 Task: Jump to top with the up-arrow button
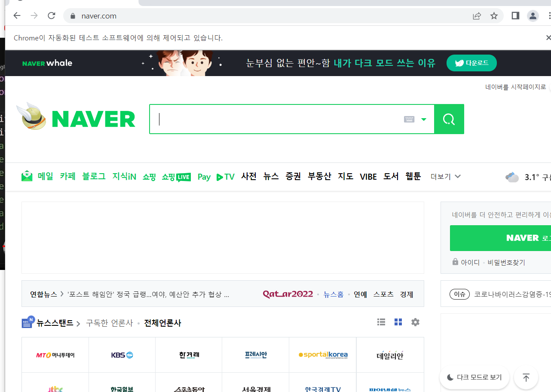(x=526, y=377)
